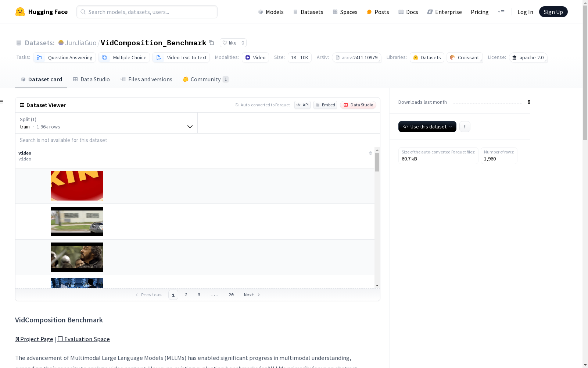
Task: Open the Project Page link
Action: tap(34, 339)
